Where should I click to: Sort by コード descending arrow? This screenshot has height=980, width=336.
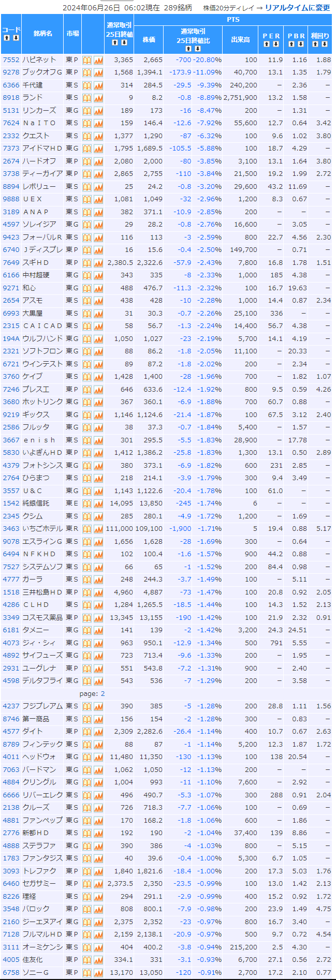pos(16,38)
